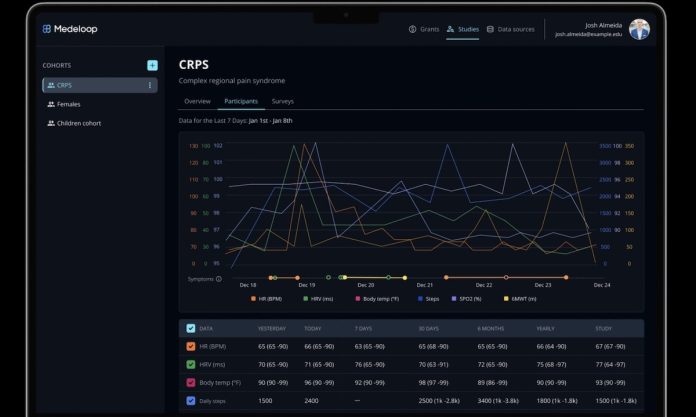Click the Medeloop logo icon
The width and height of the screenshot is (696, 417).
tap(47, 29)
